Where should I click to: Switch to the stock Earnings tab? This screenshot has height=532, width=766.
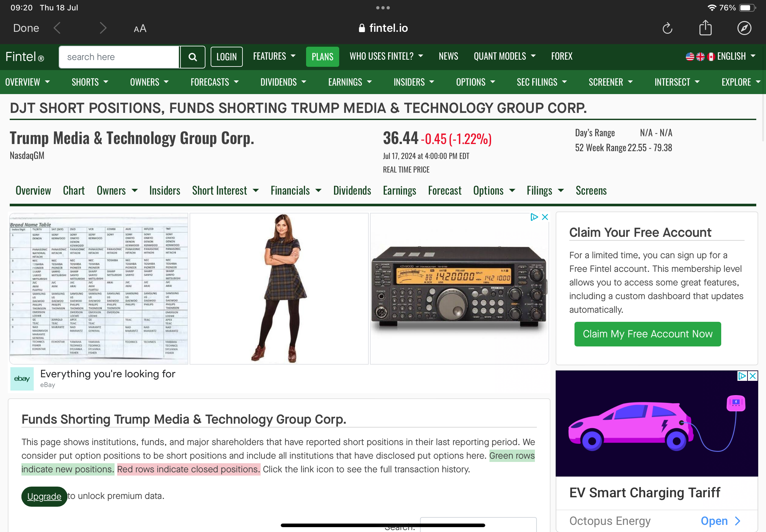(400, 191)
